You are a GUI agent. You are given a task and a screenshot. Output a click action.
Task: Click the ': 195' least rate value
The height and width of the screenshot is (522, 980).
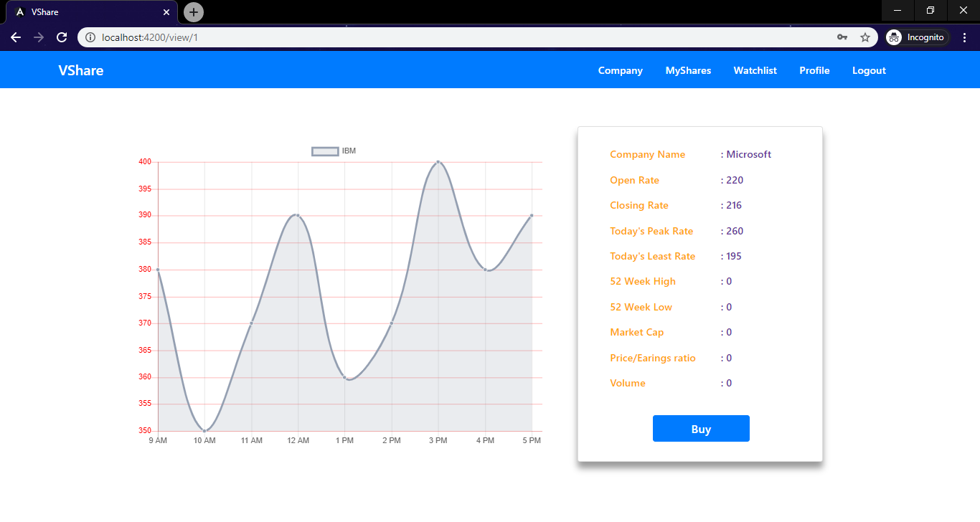732,256
